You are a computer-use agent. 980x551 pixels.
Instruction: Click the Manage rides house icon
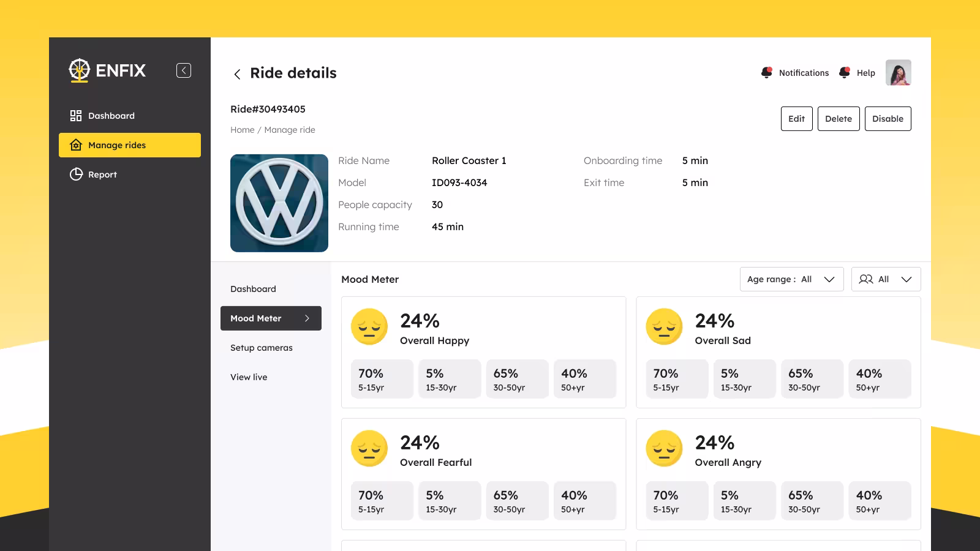click(x=76, y=145)
